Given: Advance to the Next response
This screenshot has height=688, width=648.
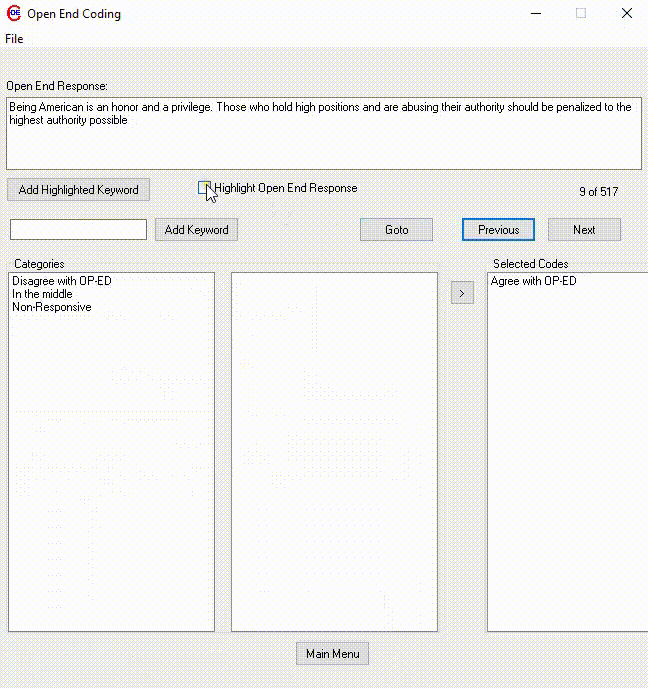Looking at the screenshot, I should [584, 229].
